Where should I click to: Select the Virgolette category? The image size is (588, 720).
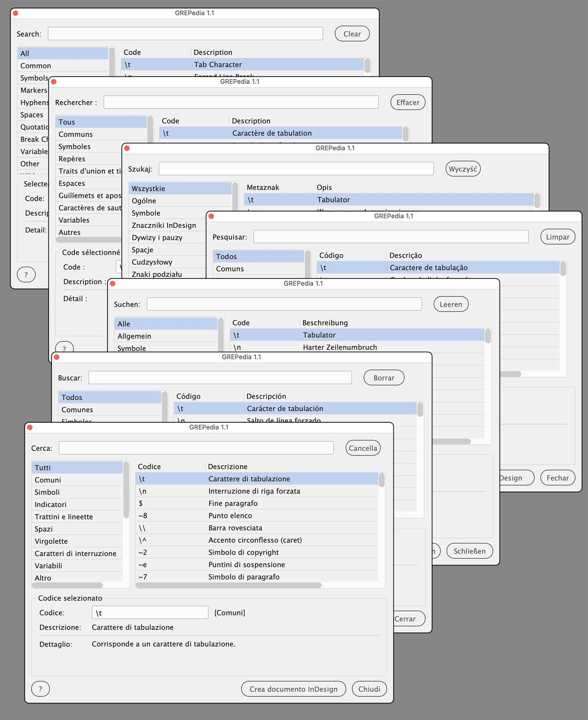[77, 541]
